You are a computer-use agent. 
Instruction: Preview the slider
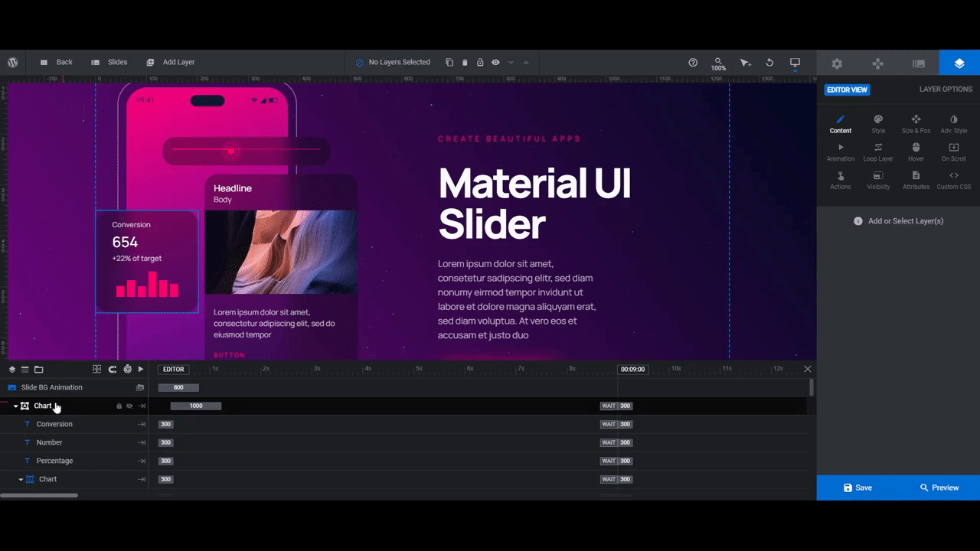(x=939, y=487)
